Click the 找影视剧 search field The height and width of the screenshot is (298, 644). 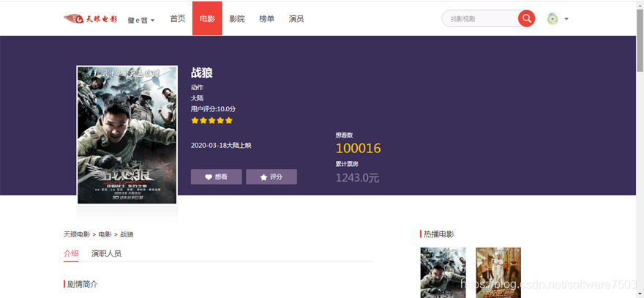[481, 18]
